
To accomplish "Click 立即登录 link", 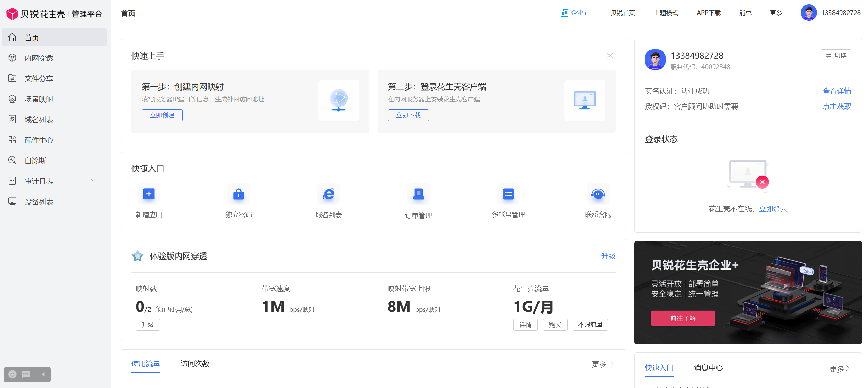I will [x=773, y=209].
